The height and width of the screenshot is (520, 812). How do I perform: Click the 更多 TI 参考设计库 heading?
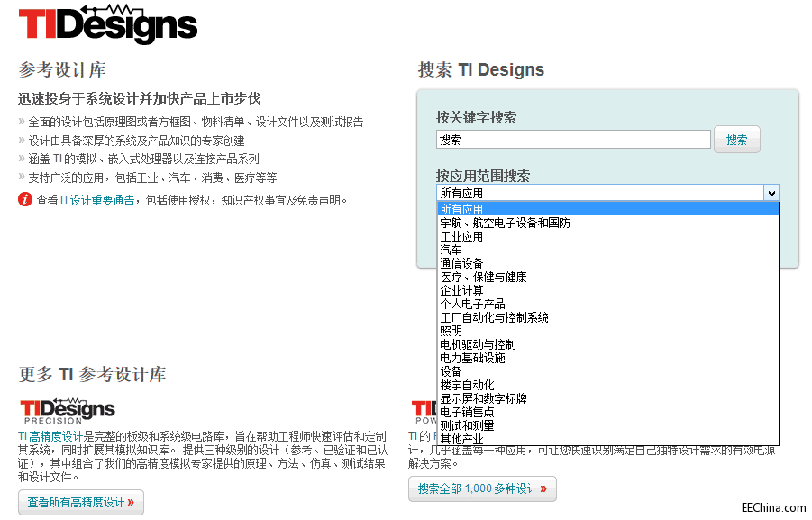(x=92, y=374)
